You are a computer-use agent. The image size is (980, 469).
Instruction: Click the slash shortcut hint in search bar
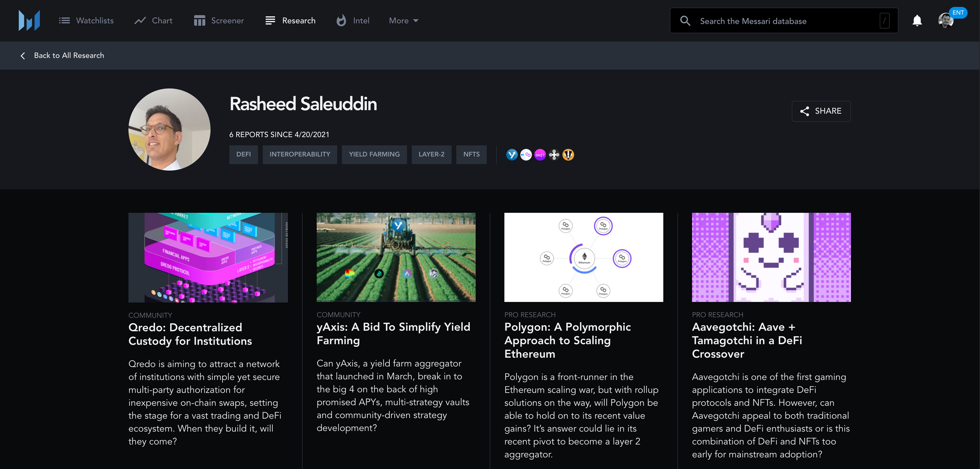[884, 21]
